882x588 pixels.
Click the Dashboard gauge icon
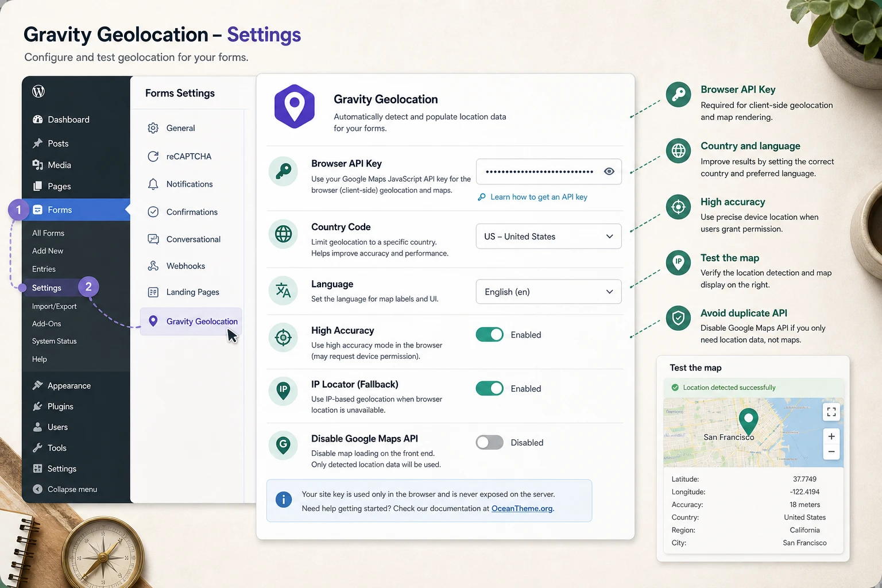tap(38, 119)
